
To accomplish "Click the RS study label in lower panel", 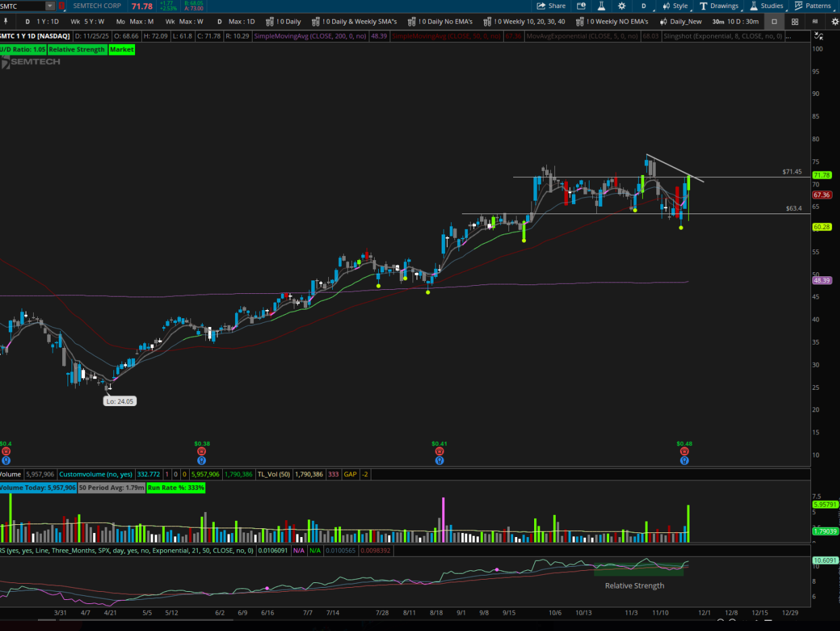I will (126, 551).
